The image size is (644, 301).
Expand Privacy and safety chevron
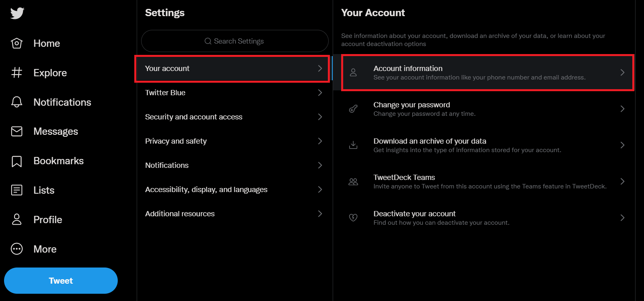[x=320, y=141]
